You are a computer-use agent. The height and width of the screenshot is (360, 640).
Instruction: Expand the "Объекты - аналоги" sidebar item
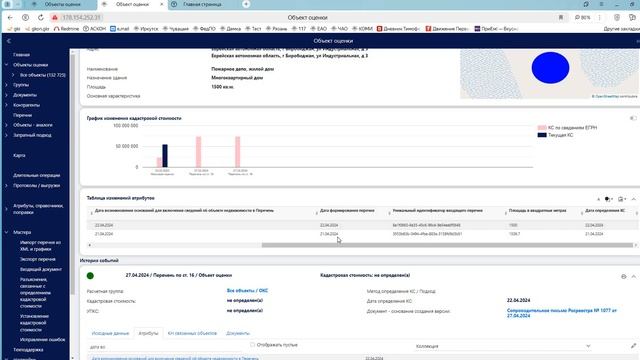coord(7,125)
